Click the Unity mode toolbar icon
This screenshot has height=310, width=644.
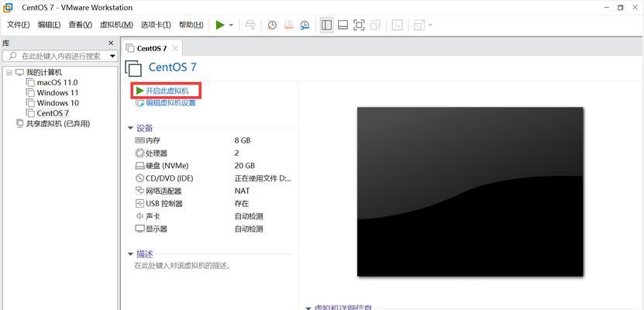coord(375,25)
